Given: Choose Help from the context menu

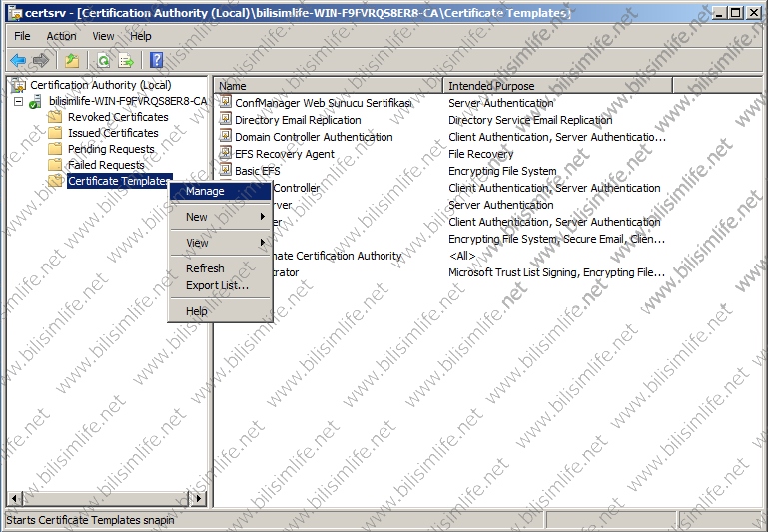Looking at the screenshot, I should pyautogui.click(x=220, y=311).
